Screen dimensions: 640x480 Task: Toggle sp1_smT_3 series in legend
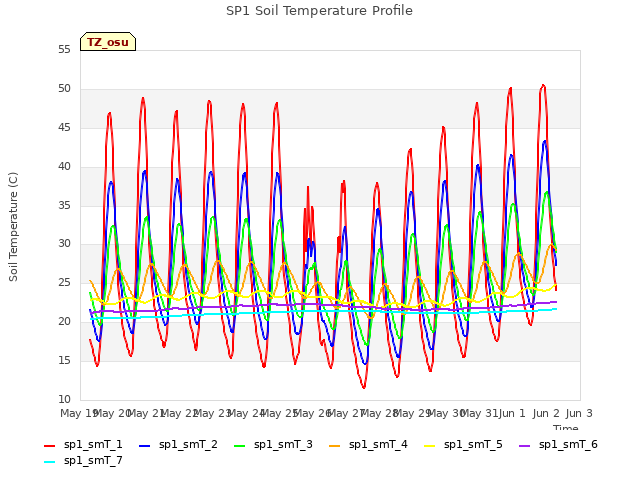coord(273,444)
